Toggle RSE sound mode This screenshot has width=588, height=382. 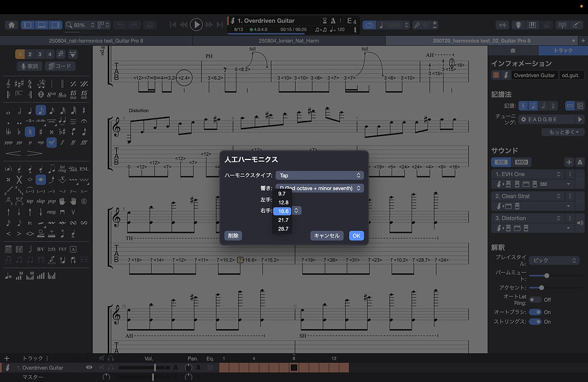(x=501, y=162)
